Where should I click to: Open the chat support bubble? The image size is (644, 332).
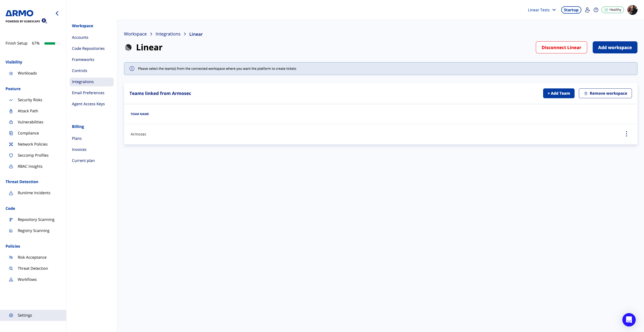tap(629, 320)
